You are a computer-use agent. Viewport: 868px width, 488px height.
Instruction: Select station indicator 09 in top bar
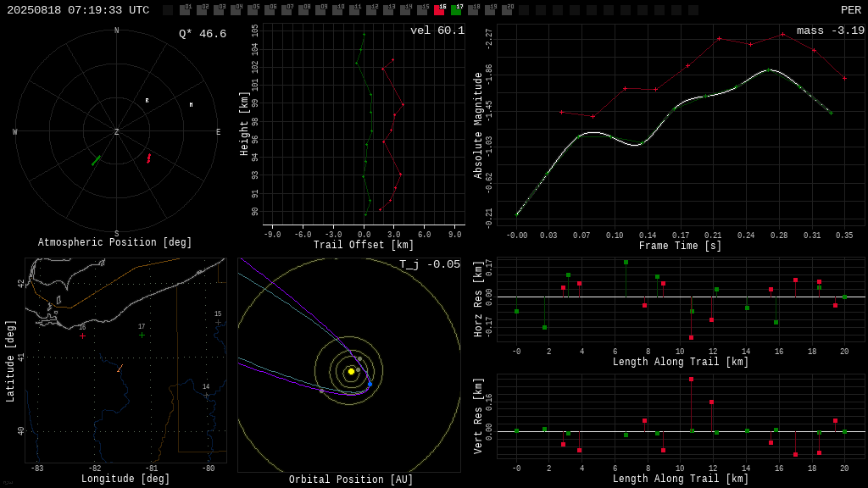320,9
